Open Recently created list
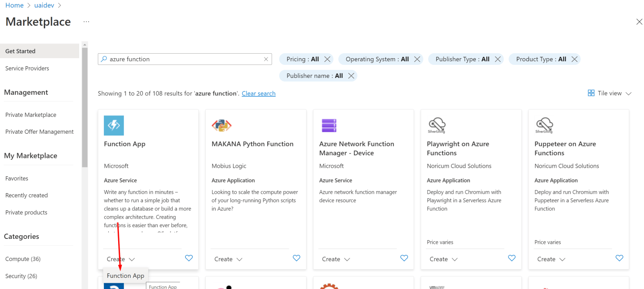 point(26,195)
